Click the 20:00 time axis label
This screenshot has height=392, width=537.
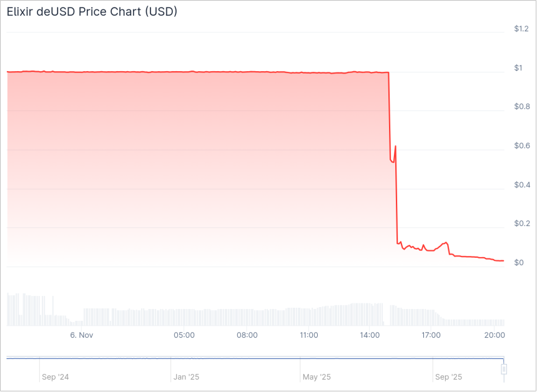[494, 335]
